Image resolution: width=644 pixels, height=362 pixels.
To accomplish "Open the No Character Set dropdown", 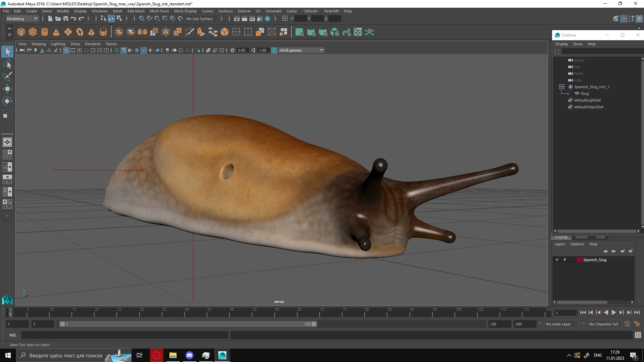I will (x=604, y=324).
